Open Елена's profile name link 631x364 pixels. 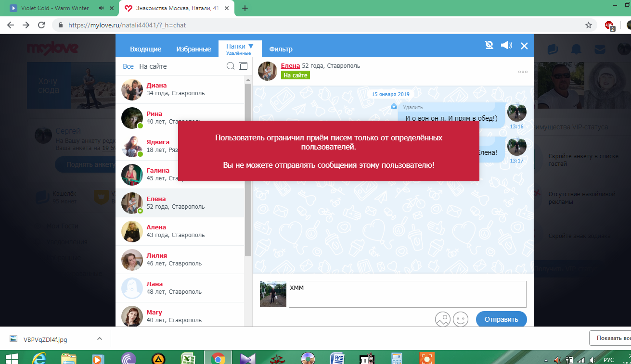coord(290,65)
